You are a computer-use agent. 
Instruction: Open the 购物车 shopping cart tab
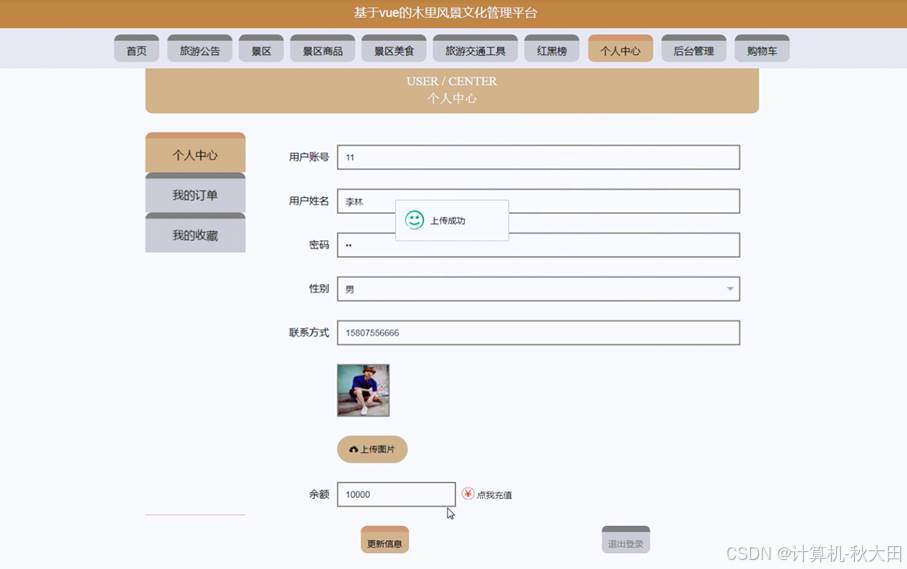point(762,49)
